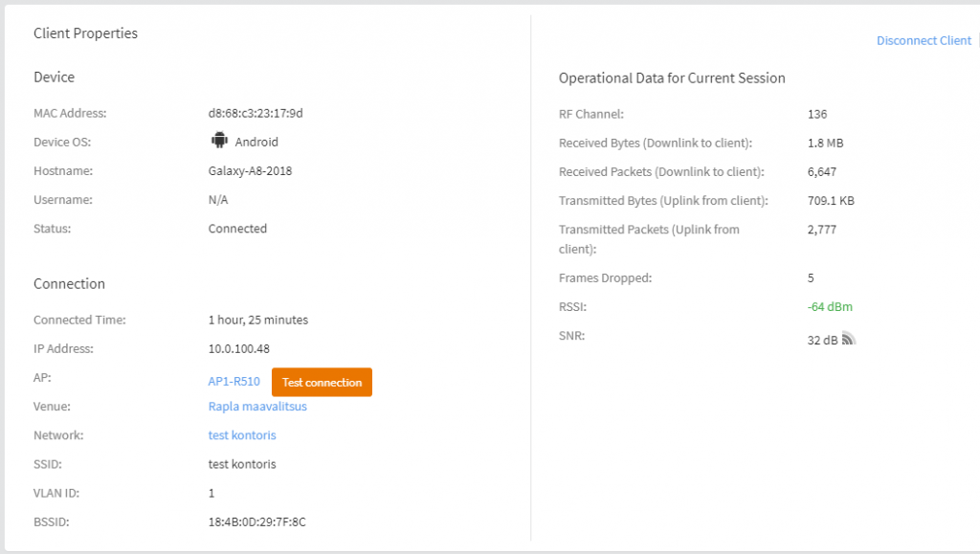
Task: Click the green -64 dBm RSSI value
Action: click(x=830, y=307)
